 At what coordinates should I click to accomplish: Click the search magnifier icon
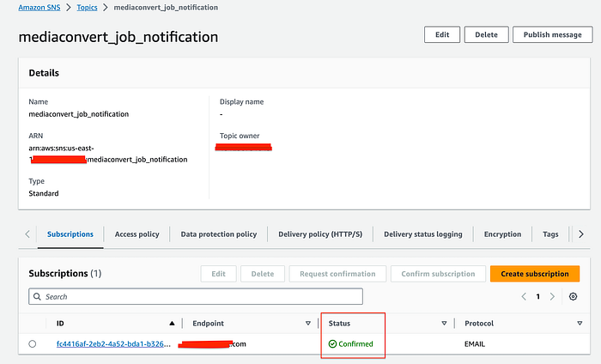pos(37,296)
